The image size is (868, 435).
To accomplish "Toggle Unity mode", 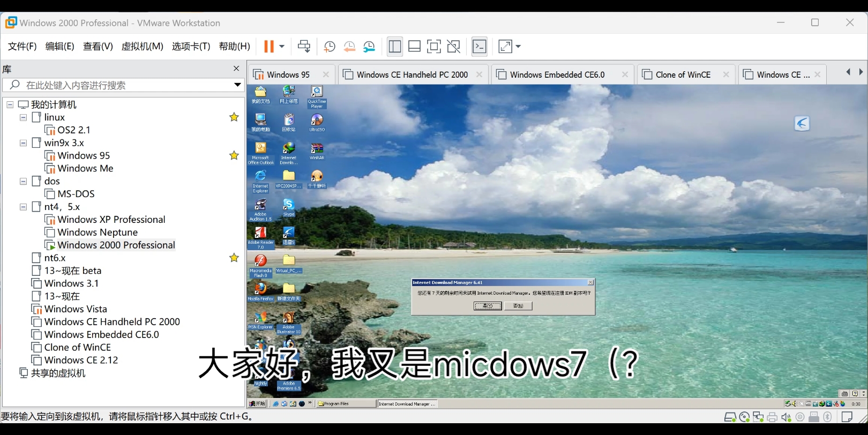I will point(454,47).
